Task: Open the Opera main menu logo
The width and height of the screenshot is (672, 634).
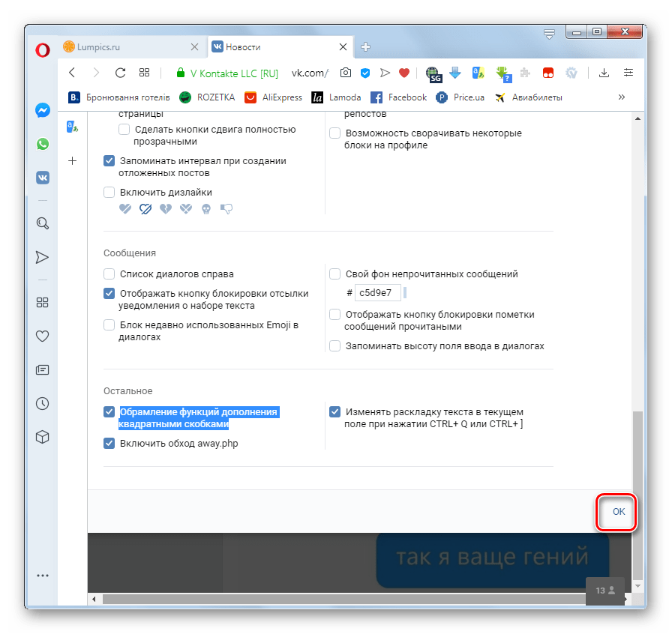Action: [x=43, y=50]
